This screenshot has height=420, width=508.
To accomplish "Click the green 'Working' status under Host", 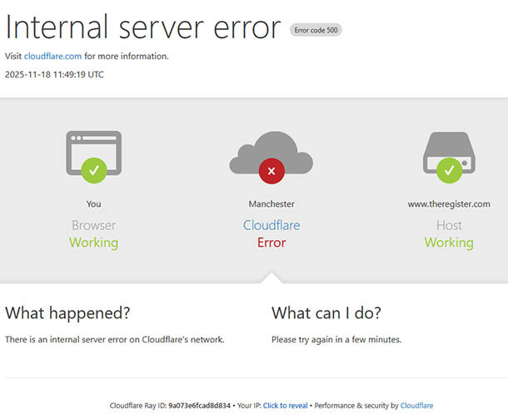I will pyautogui.click(x=449, y=242).
